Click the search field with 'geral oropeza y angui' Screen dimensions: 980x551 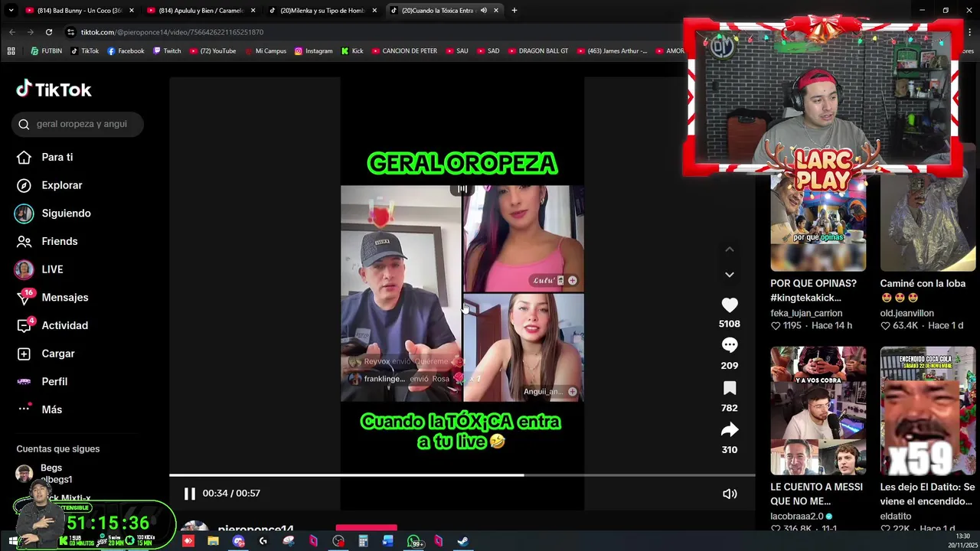(77, 124)
